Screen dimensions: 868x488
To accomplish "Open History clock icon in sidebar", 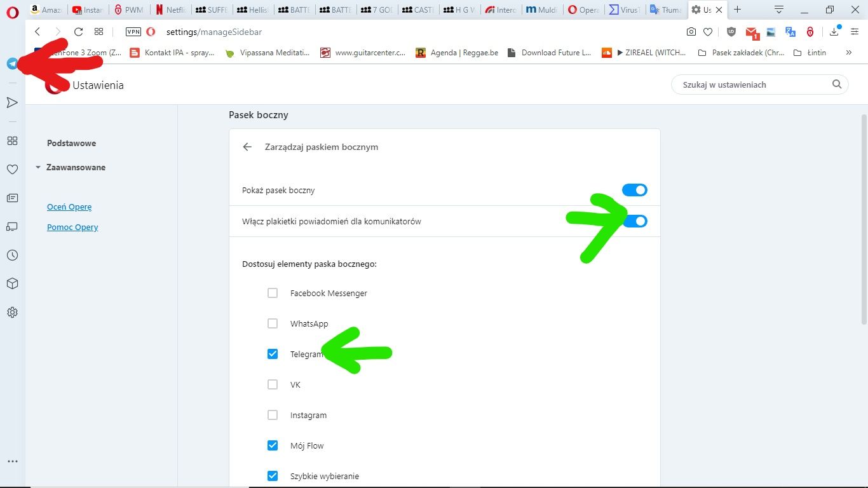I will (12, 255).
